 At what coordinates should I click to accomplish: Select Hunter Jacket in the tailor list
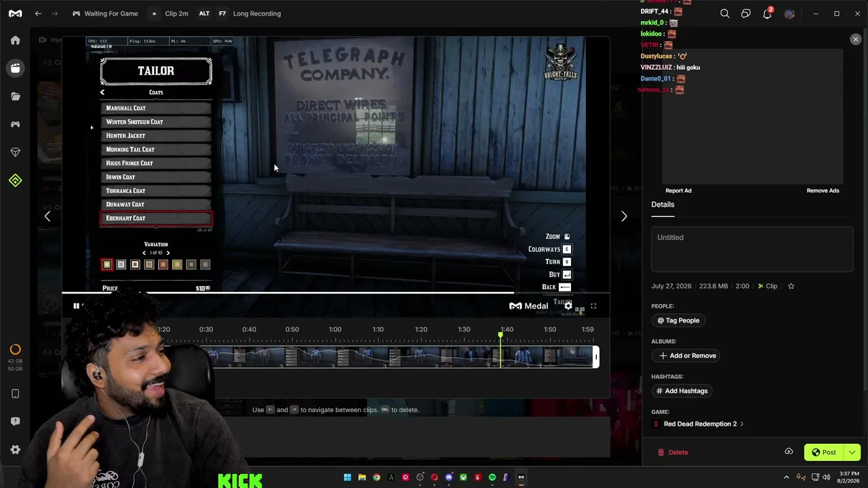point(156,136)
